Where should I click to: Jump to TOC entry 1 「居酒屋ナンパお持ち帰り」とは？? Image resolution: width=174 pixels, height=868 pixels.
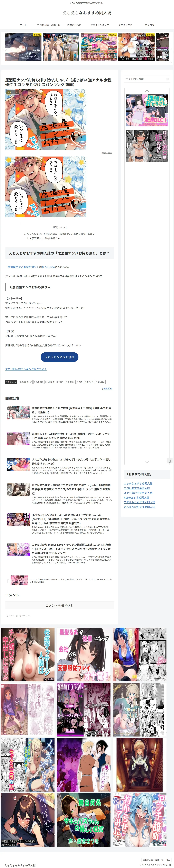point(60,233)
